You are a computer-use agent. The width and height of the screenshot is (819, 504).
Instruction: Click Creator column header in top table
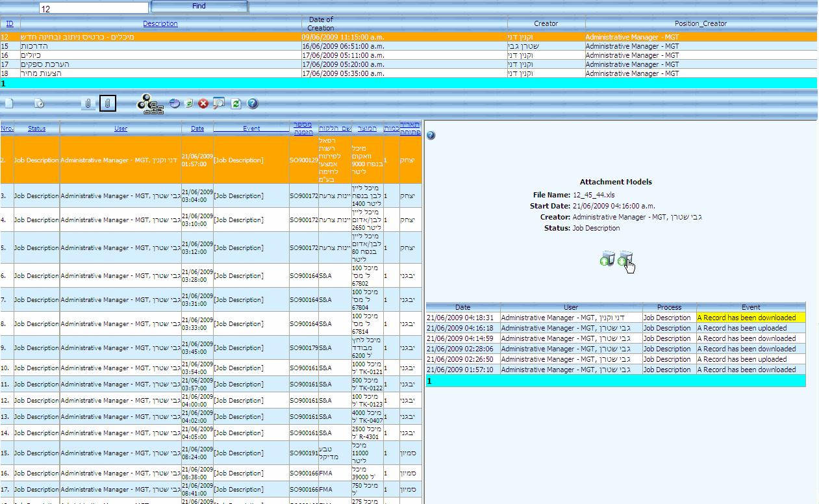(546, 23)
